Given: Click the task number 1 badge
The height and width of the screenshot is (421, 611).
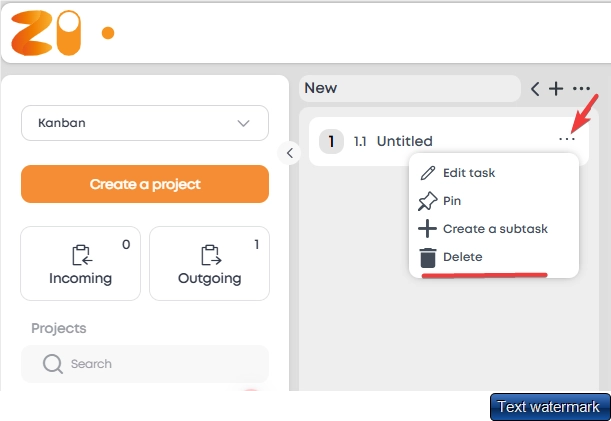Looking at the screenshot, I should [332, 141].
